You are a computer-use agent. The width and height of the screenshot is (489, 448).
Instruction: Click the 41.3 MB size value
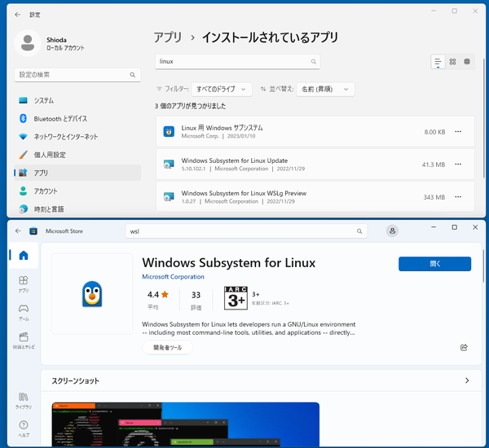(434, 165)
